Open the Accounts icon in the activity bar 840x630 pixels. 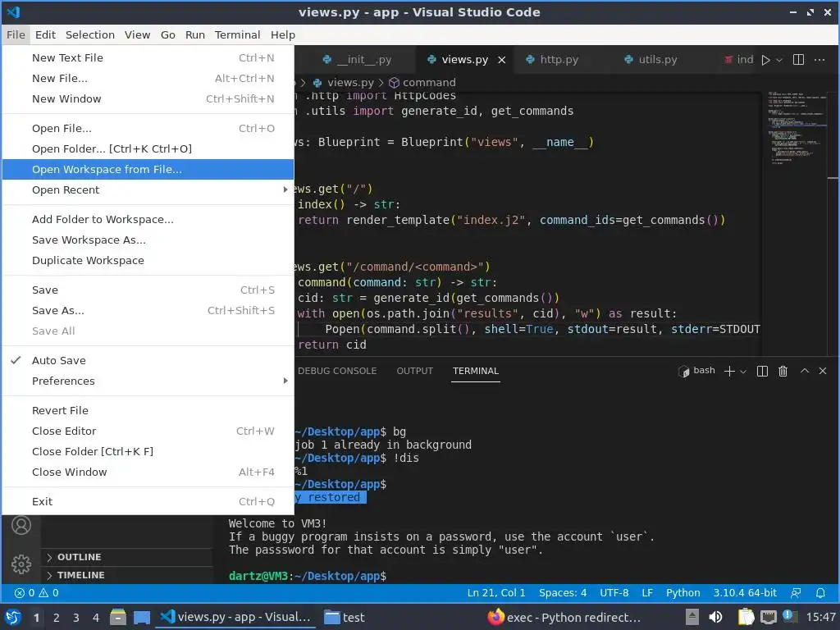21,526
